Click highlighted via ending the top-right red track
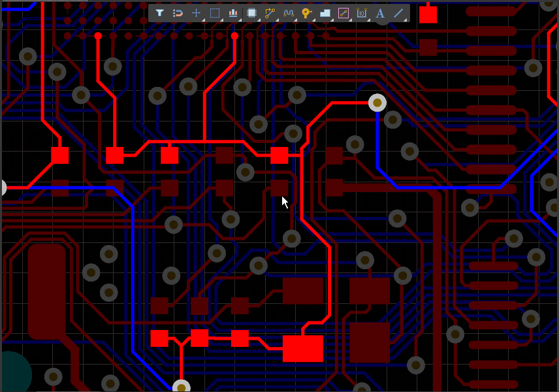This screenshot has height=392, width=559. point(377,103)
